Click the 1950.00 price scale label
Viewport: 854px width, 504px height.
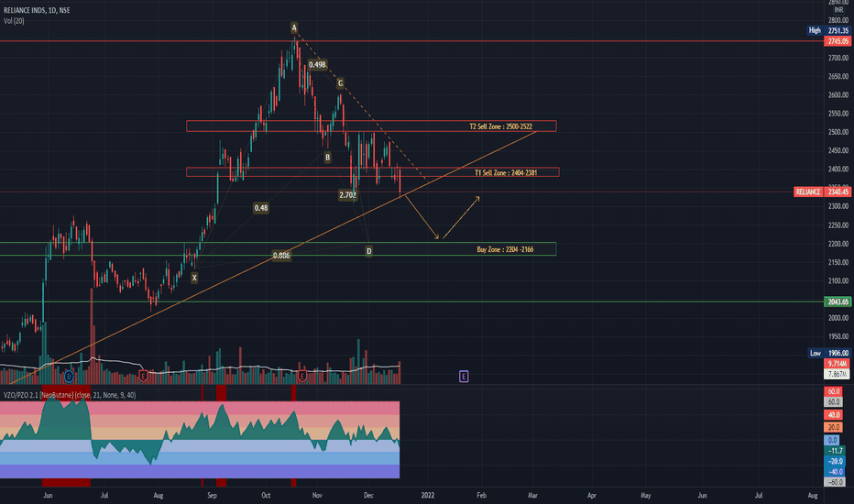click(x=838, y=336)
